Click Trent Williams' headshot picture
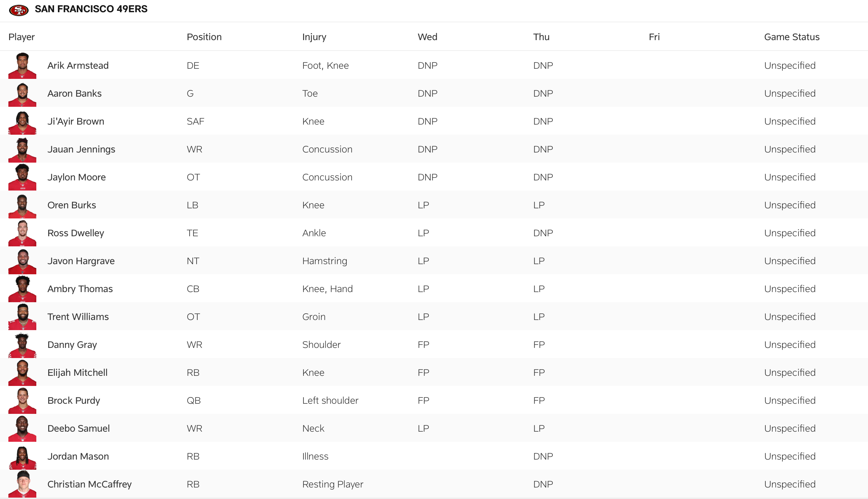This screenshot has height=499, width=868. point(22,317)
